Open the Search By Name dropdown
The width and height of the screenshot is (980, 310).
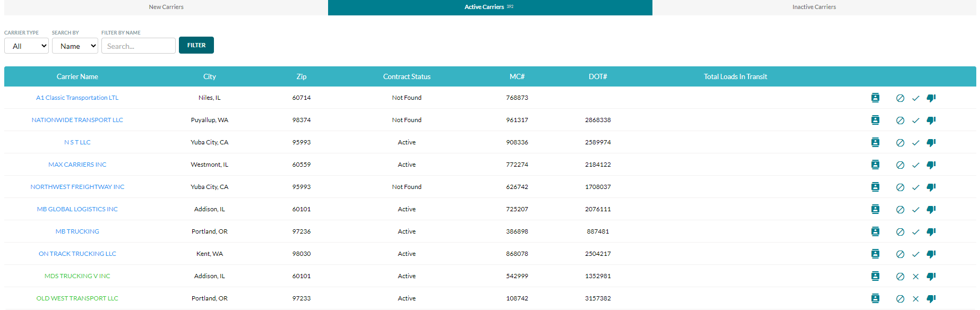[x=75, y=46]
